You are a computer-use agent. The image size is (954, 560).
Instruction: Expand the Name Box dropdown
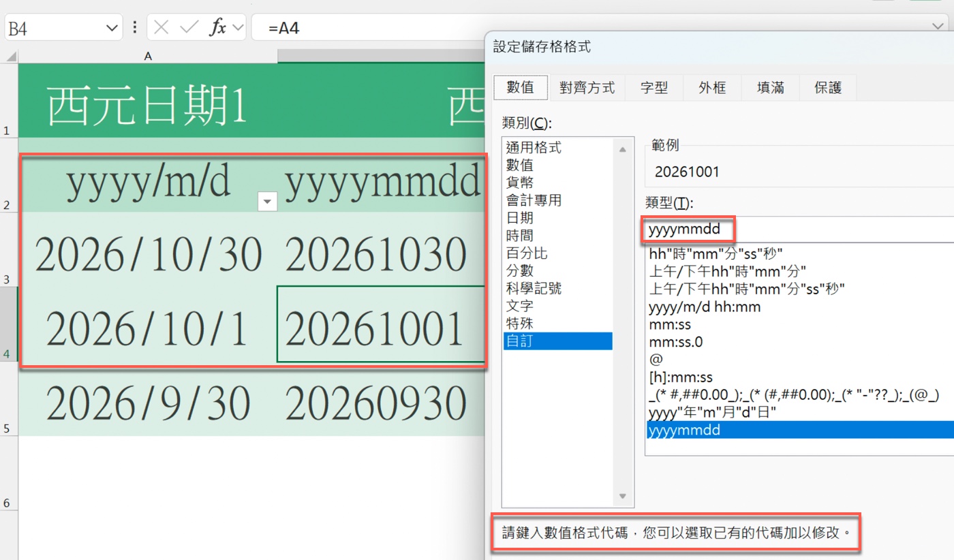113,29
